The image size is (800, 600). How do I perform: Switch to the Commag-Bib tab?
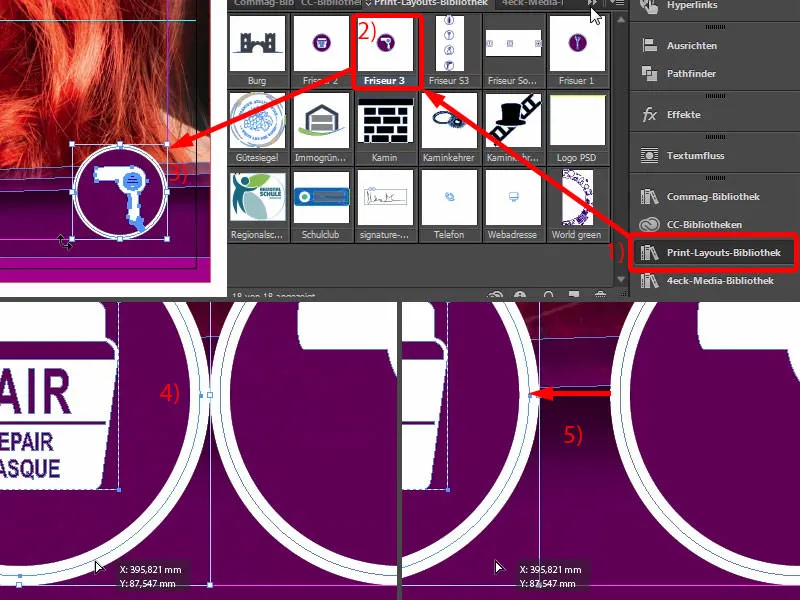click(264, 3)
